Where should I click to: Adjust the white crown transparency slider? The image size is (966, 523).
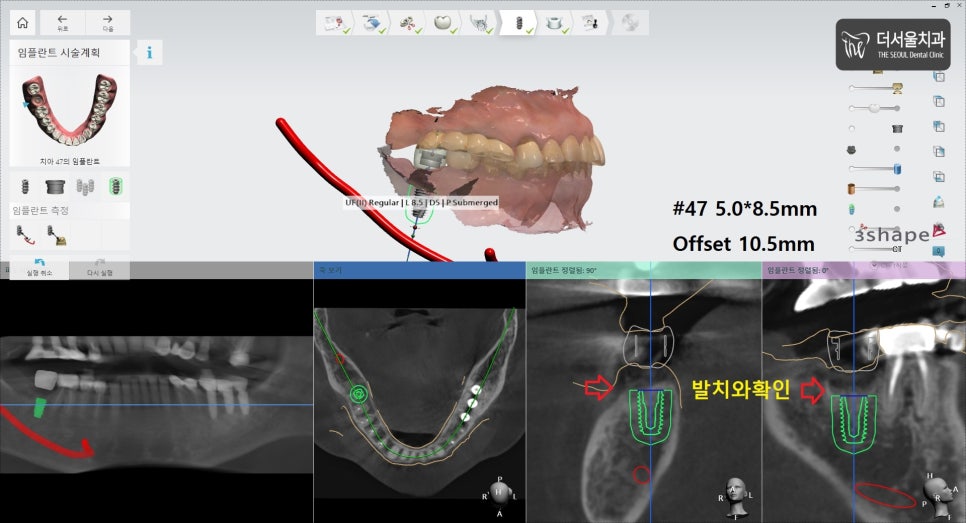click(875, 108)
